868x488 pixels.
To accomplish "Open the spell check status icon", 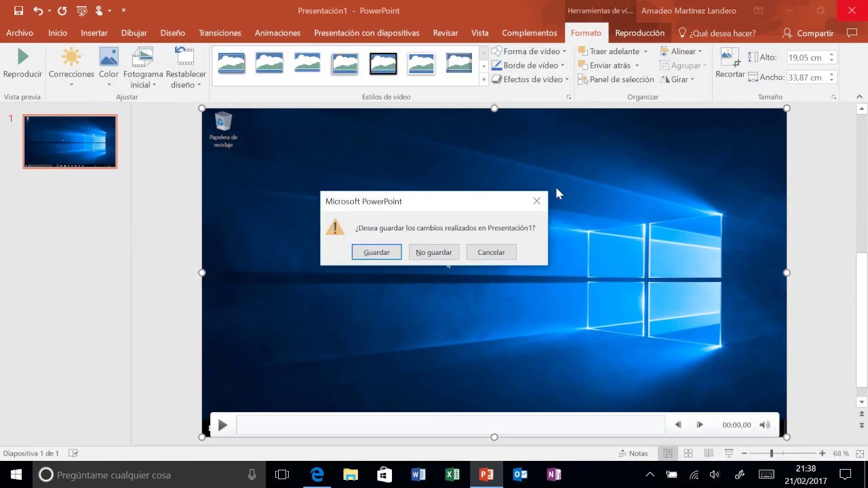I will pyautogui.click(x=74, y=453).
